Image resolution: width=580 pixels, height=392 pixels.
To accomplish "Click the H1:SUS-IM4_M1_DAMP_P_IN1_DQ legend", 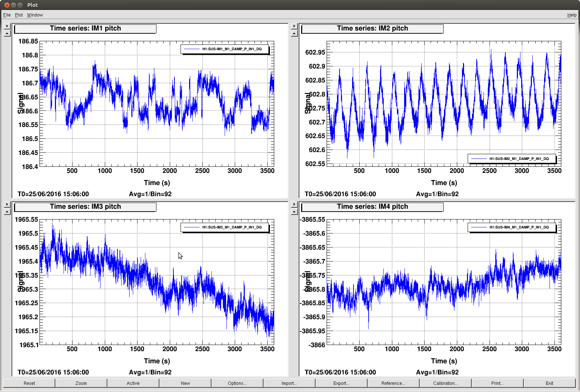I will point(512,227).
